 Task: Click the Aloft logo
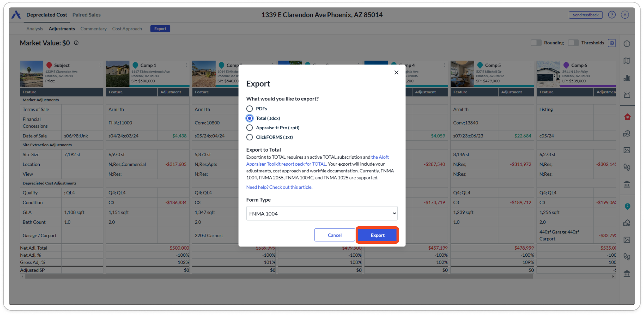[16, 15]
